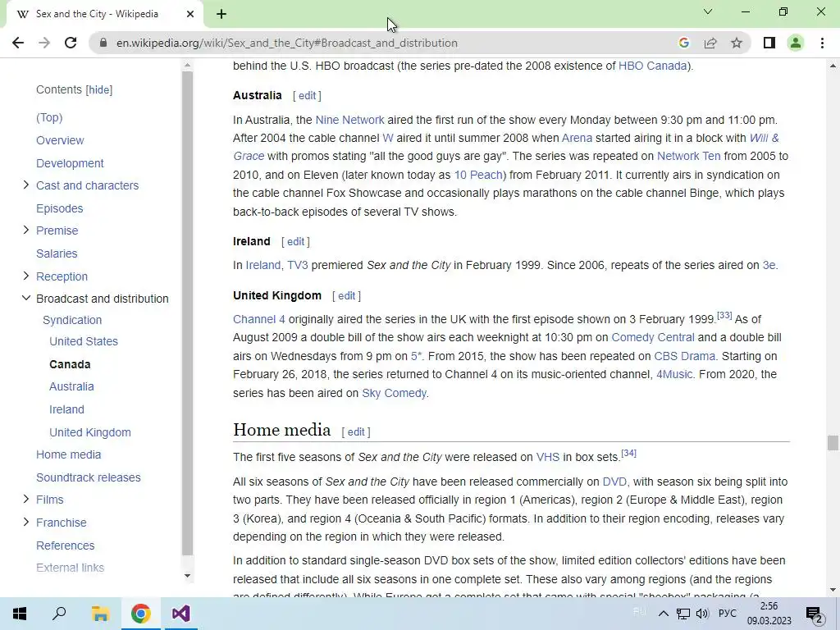
Task: Expand Reception subsections
Action: click(x=25, y=276)
